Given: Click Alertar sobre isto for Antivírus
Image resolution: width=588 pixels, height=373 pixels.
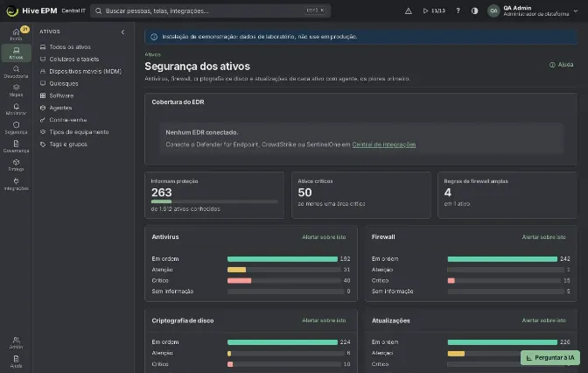Looking at the screenshot, I should point(324,236).
